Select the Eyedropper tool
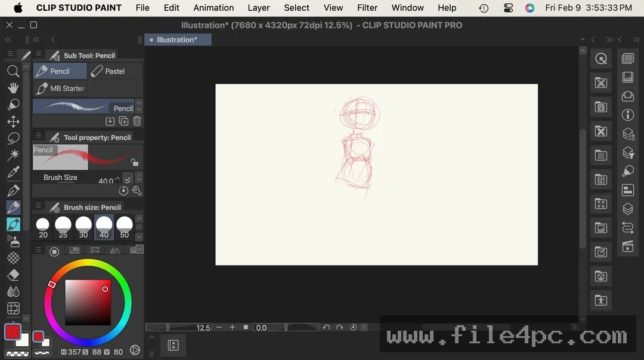Screen dimensions: 644x360 [13, 172]
